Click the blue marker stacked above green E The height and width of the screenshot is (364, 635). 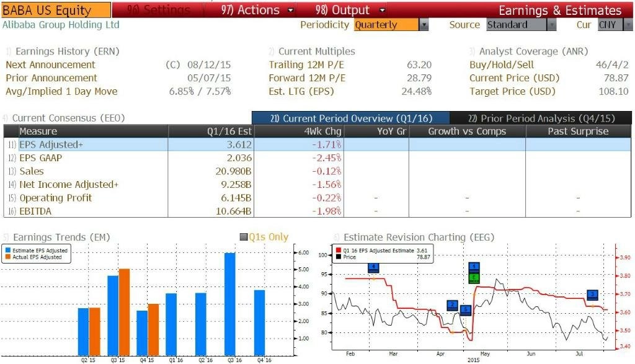click(474, 268)
